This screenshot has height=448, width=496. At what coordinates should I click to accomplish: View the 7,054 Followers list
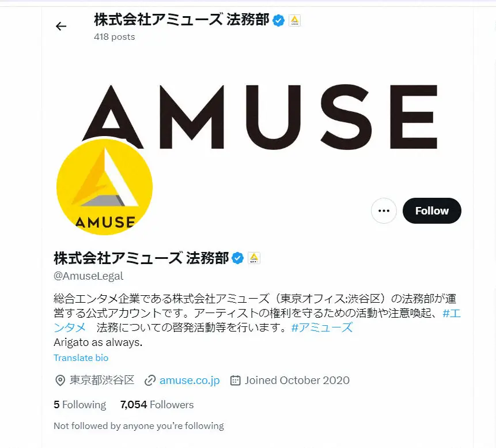pyautogui.click(x=157, y=405)
